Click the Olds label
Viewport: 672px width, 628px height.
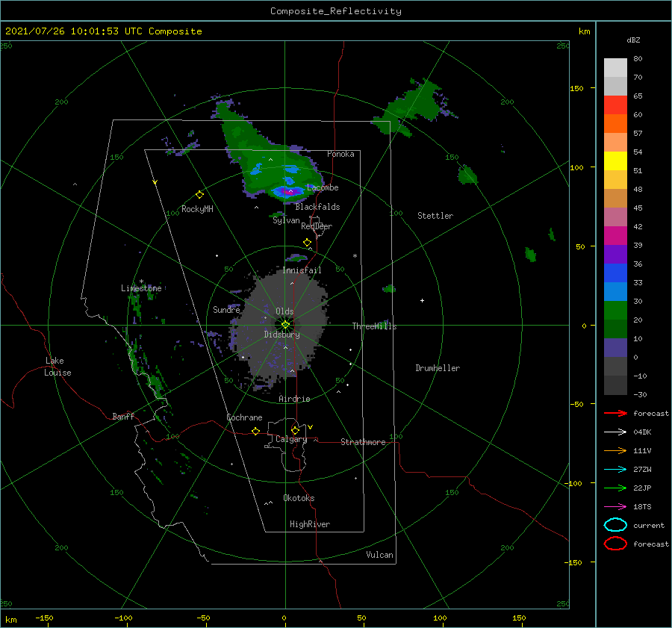(x=284, y=311)
